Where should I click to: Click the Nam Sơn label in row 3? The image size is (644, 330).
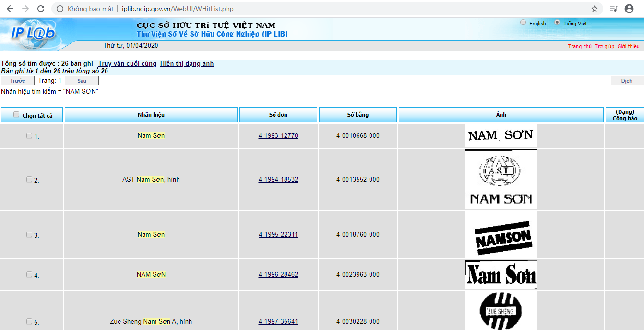151,234
